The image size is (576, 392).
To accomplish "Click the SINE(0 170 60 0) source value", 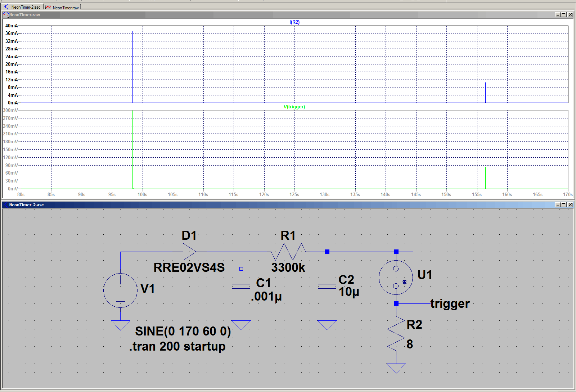I will pos(183,331).
